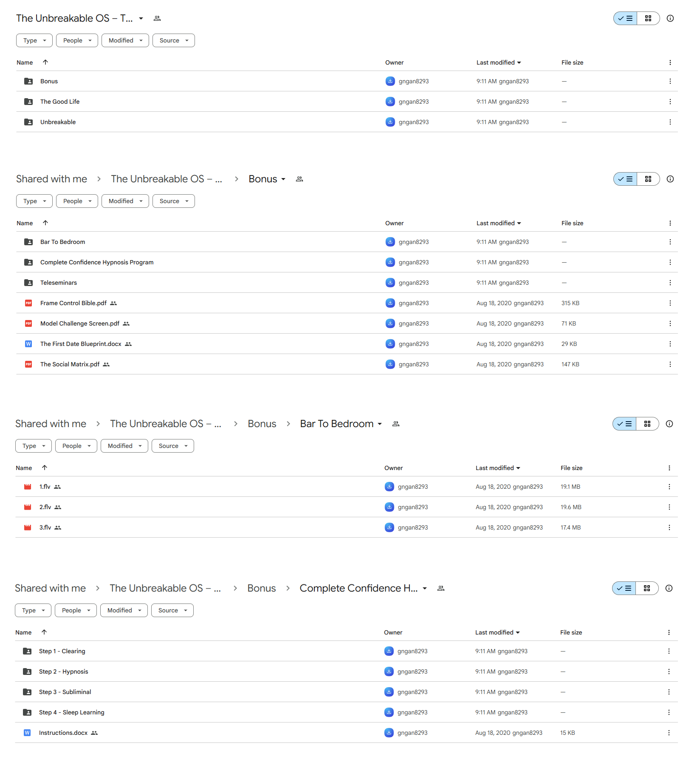Expand the Complete Confidence H... title dropdown arrow
The image size is (700, 765).
(x=425, y=588)
